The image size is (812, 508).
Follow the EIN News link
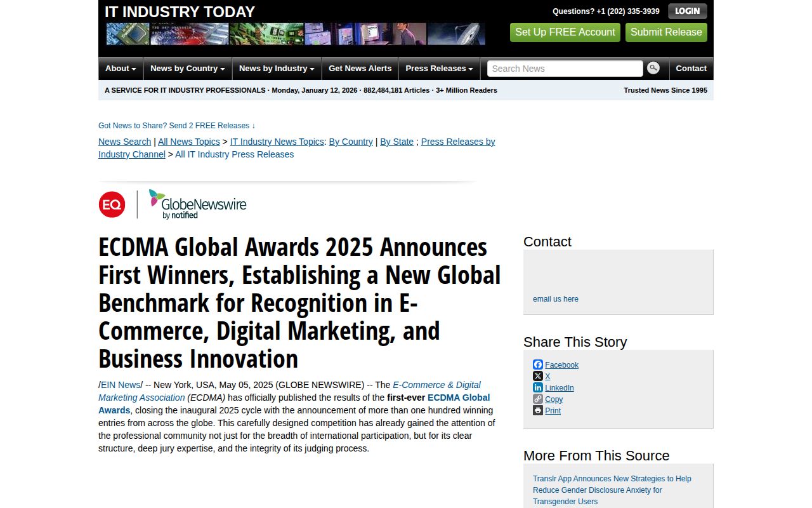[x=120, y=384]
